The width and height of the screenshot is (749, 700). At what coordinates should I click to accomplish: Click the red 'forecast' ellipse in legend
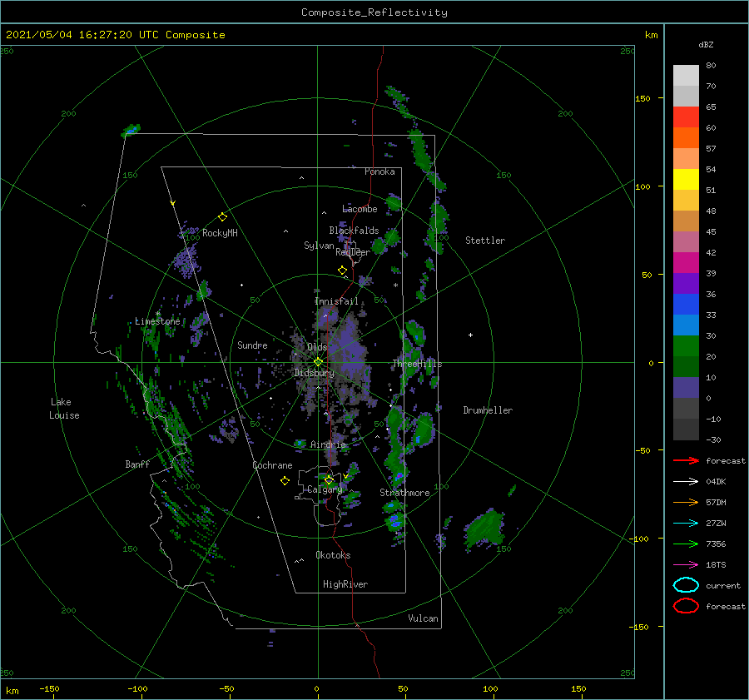point(686,606)
